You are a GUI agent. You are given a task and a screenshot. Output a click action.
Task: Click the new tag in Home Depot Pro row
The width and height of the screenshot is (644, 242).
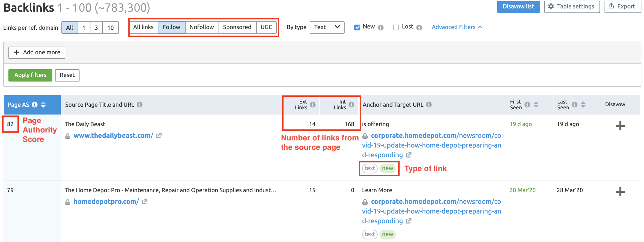click(388, 234)
